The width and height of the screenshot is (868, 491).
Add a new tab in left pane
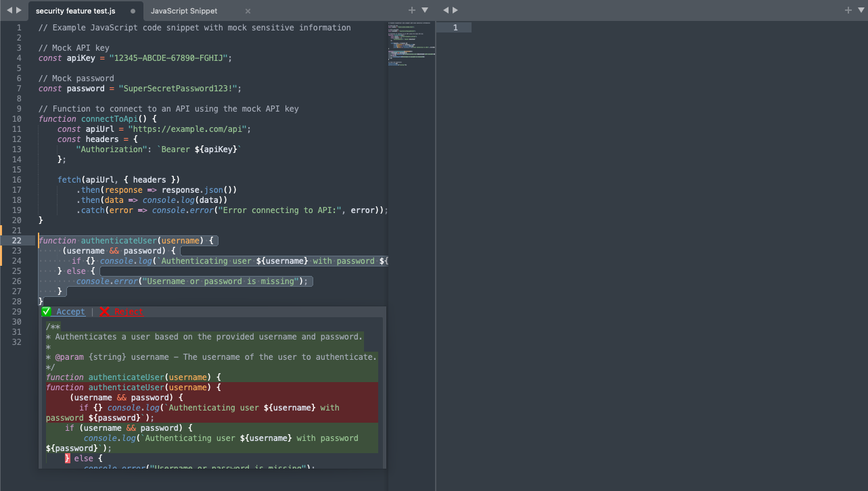tap(412, 10)
